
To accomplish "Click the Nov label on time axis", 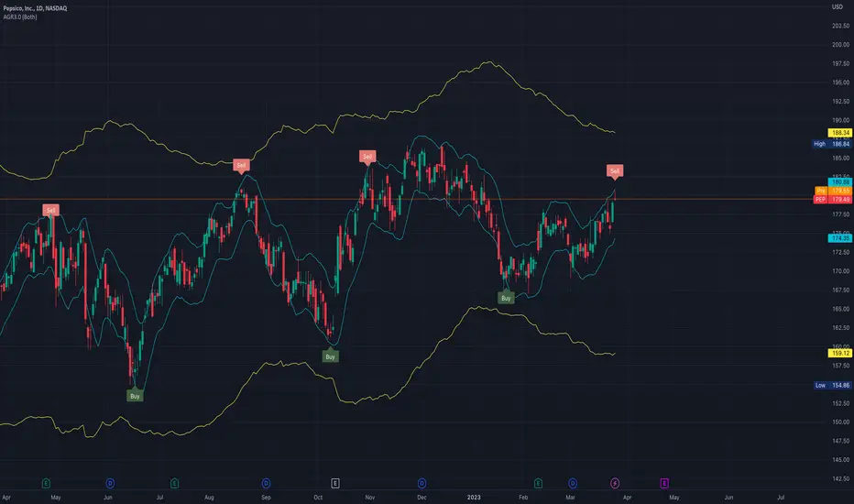I will (x=370, y=498).
